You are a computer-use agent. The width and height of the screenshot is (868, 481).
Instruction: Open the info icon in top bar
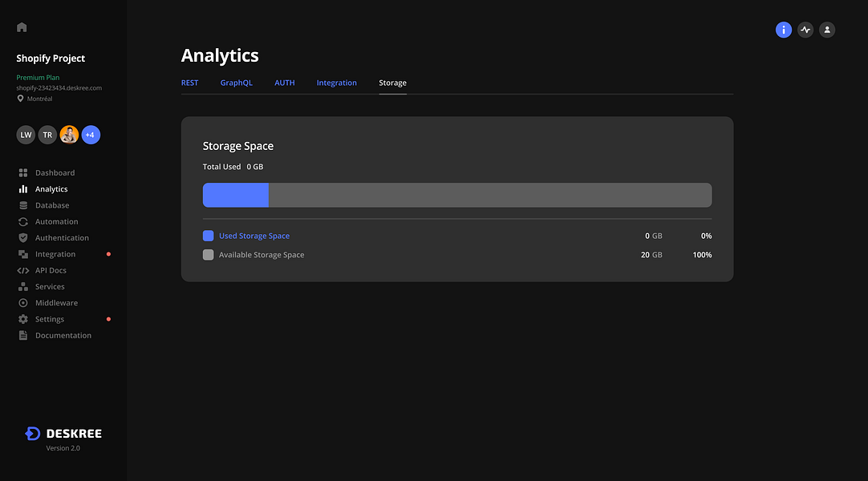784,30
